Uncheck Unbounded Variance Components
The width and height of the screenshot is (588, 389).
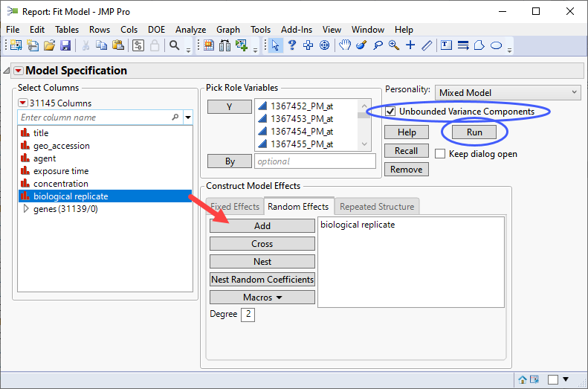click(x=391, y=112)
